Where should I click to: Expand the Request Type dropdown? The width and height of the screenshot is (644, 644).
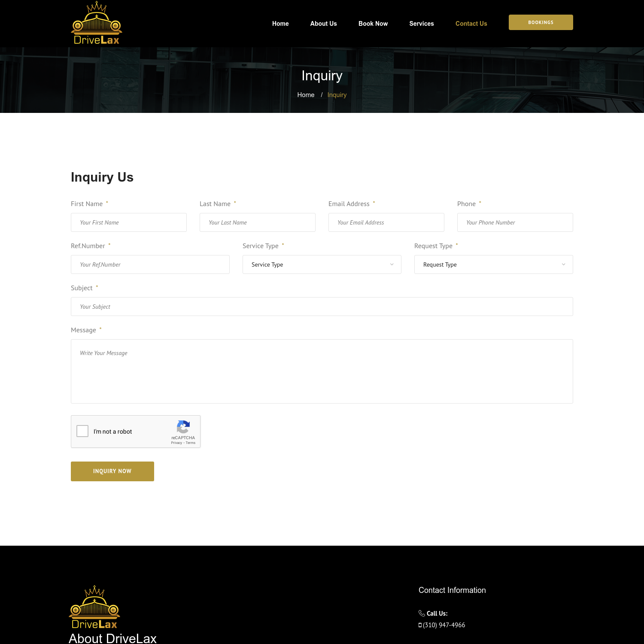[x=493, y=264]
